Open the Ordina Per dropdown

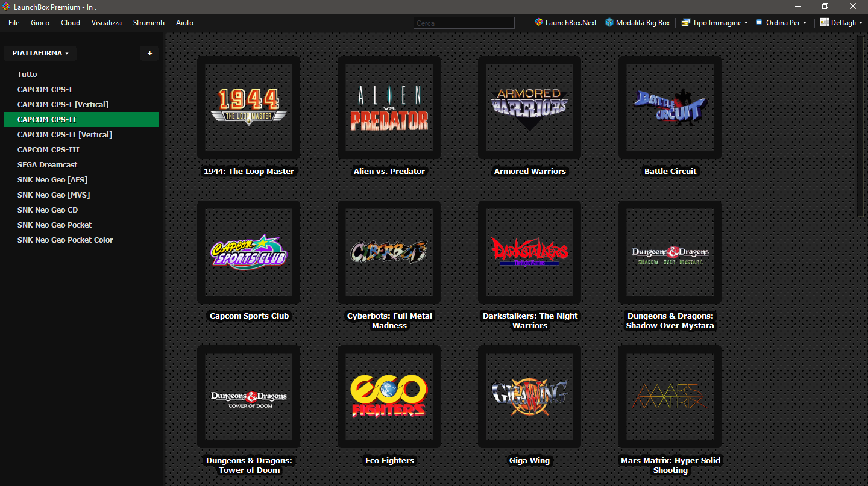(x=781, y=22)
